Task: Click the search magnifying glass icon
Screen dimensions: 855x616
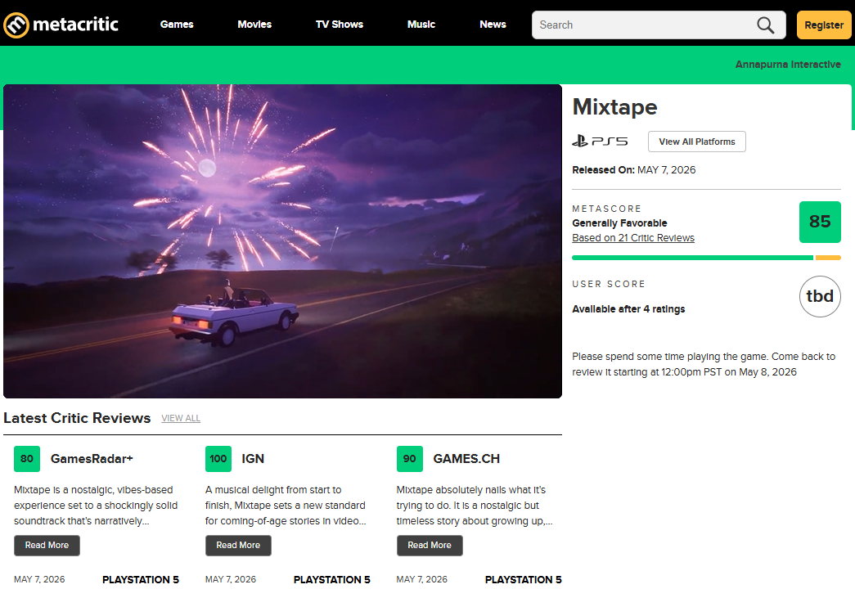Action: pyautogui.click(x=765, y=25)
